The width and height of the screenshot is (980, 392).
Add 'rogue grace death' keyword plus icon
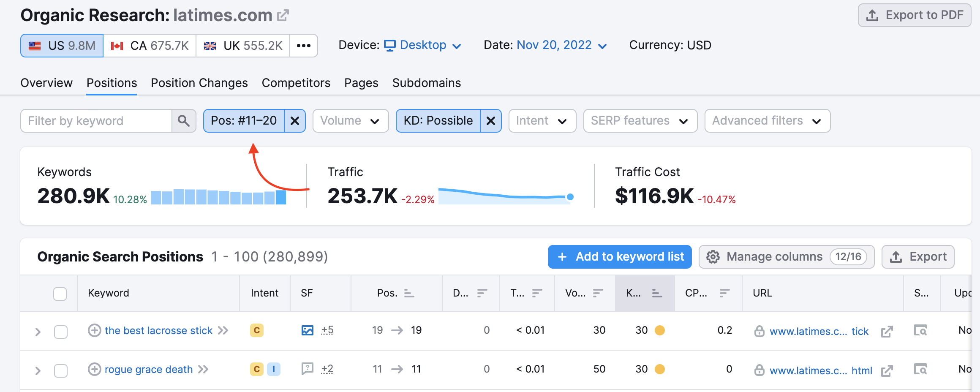coord(94,369)
